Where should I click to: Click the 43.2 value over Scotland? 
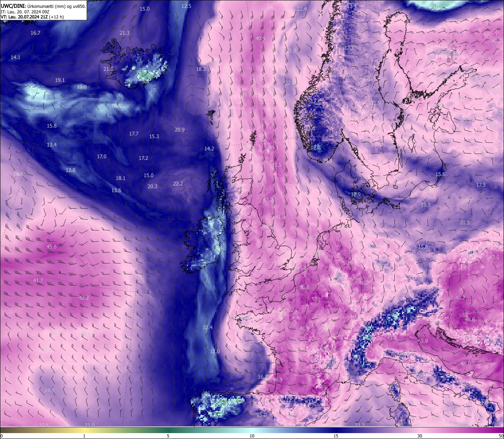[269, 200]
